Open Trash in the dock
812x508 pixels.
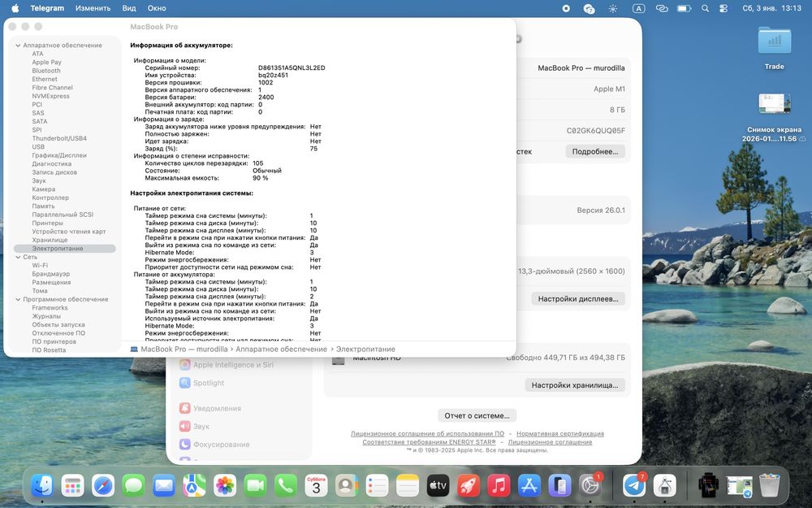coord(770,486)
